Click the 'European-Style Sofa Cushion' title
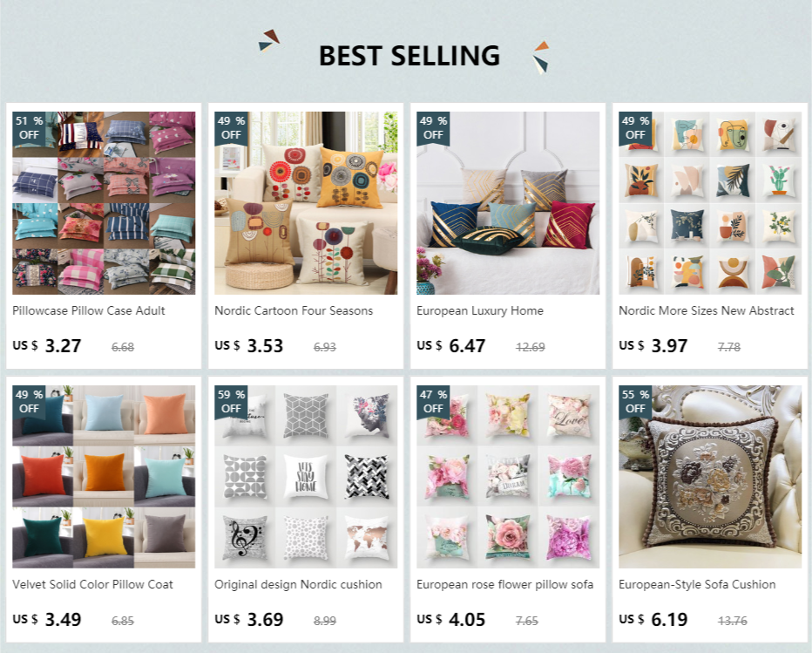 (697, 585)
